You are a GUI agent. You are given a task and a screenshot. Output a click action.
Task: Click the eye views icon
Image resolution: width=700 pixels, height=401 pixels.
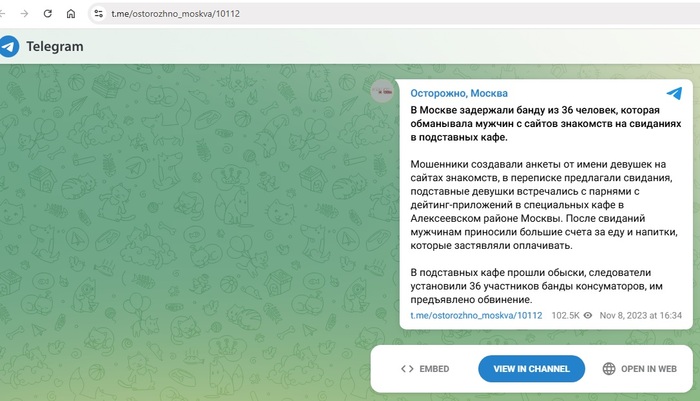(589, 315)
